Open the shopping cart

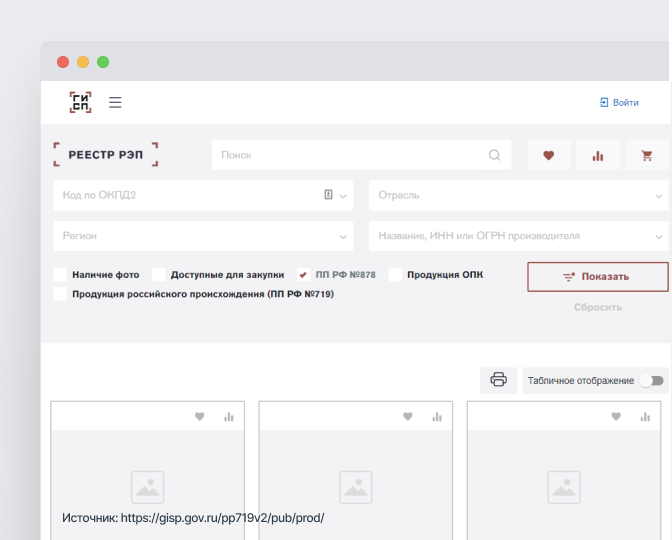[647, 156]
